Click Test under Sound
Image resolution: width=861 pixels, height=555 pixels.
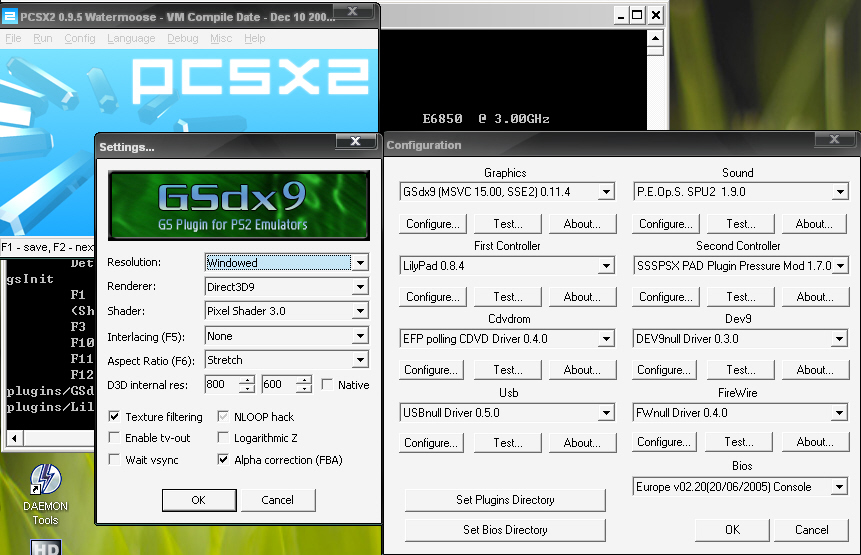coord(741,224)
